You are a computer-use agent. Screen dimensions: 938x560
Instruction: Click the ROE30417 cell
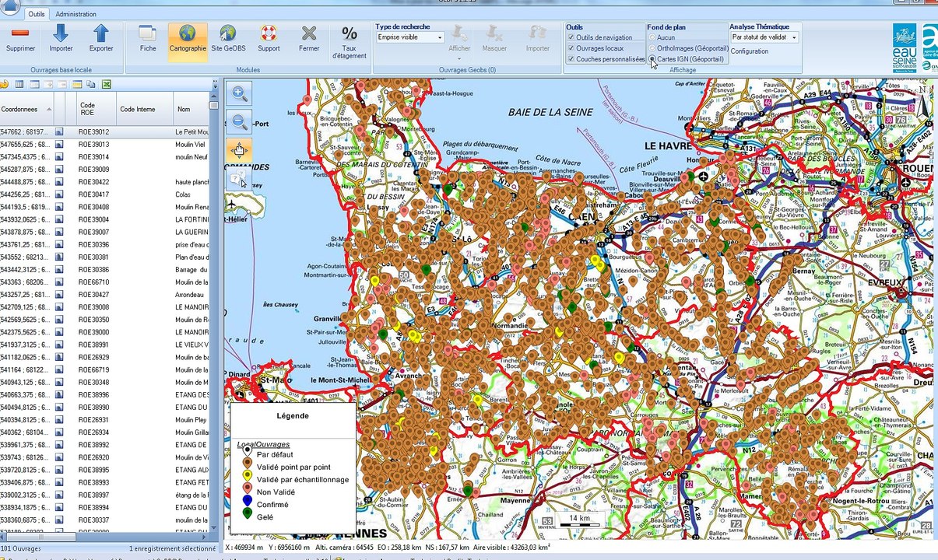coord(97,194)
